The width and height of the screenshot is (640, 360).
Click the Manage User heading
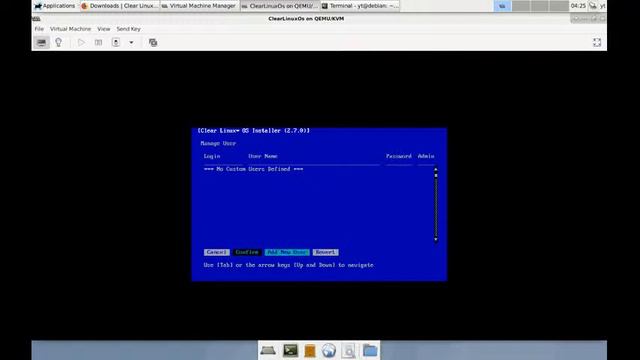coord(218,144)
